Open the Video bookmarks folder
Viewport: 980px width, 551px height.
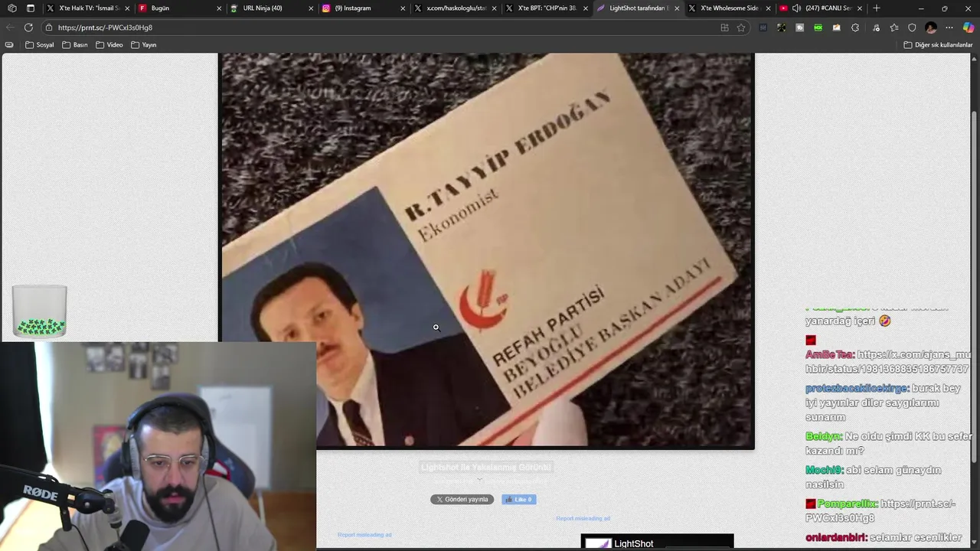click(109, 44)
